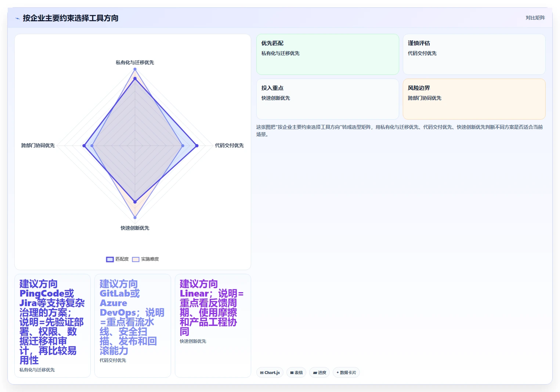Click the 跨部门协同优先 radar axis label
560x392 pixels.
click(x=38, y=145)
